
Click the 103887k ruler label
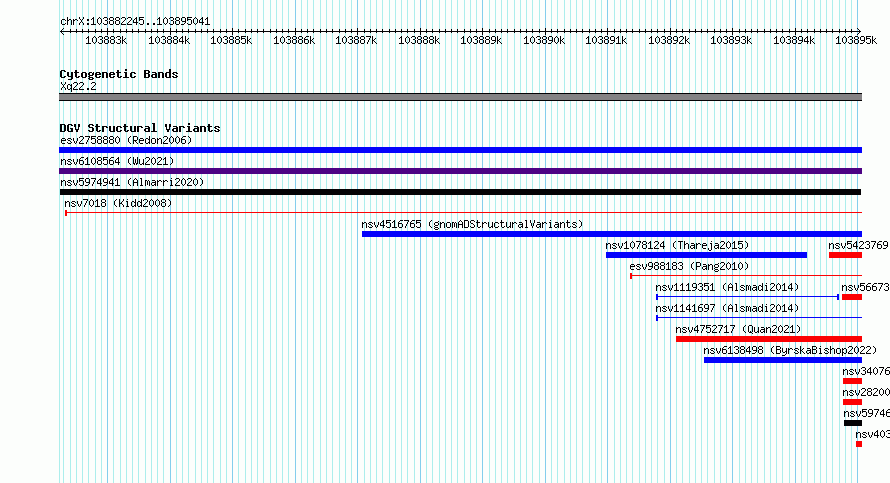tap(356, 40)
